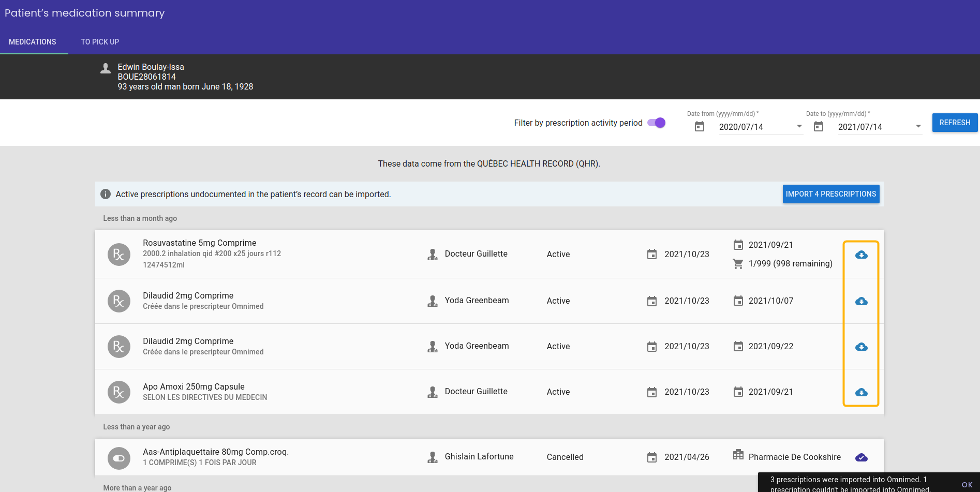Expand the Date from dropdown arrow
The width and height of the screenshot is (980, 492).
799,126
